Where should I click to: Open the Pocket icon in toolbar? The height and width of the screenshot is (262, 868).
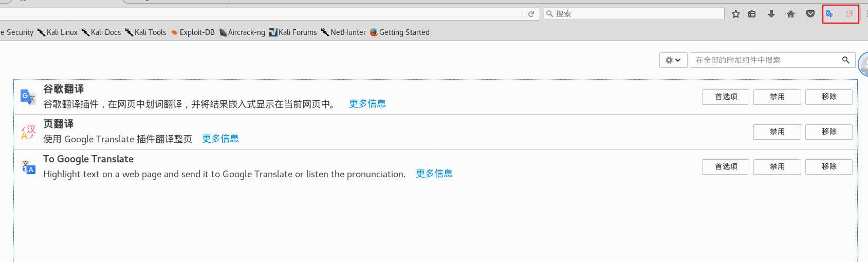coord(810,14)
